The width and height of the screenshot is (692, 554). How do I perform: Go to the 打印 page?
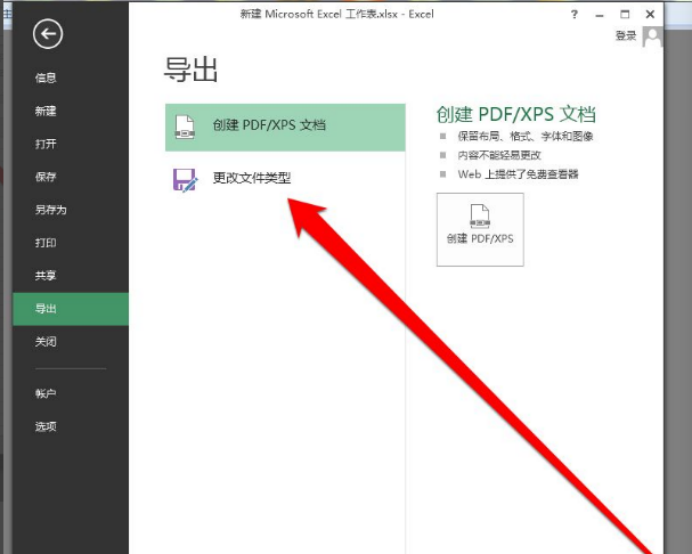46,243
